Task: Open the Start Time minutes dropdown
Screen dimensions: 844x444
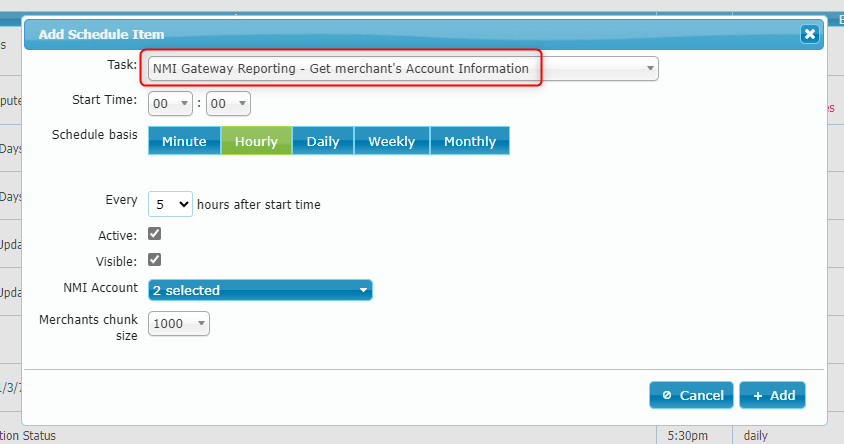Action: tap(228, 103)
